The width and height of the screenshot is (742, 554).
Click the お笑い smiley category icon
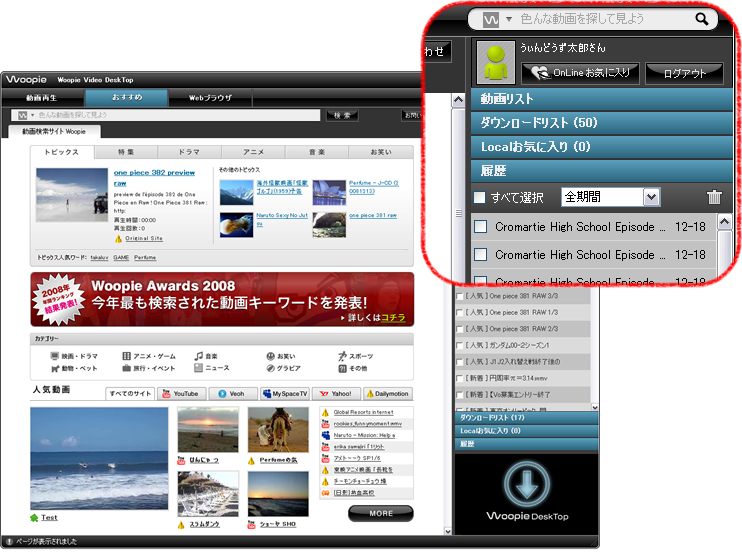pos(270,356)
